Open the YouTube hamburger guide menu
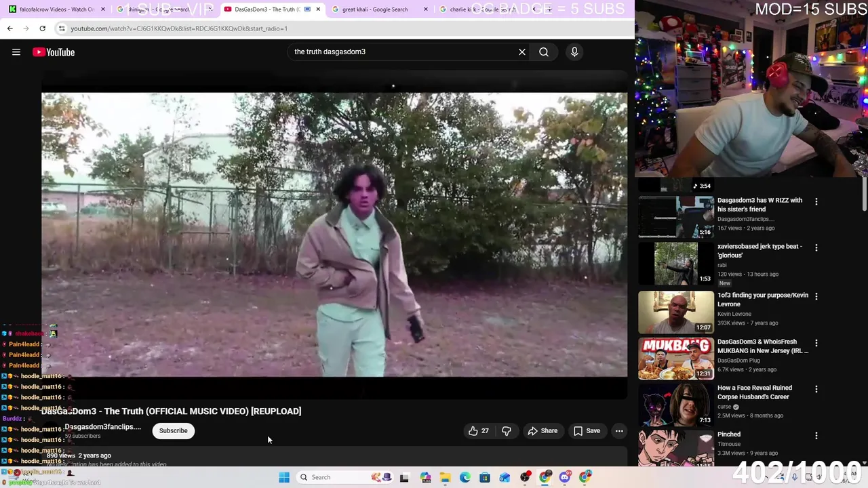This screenshot has width=868, height=488. pos(16,52)
